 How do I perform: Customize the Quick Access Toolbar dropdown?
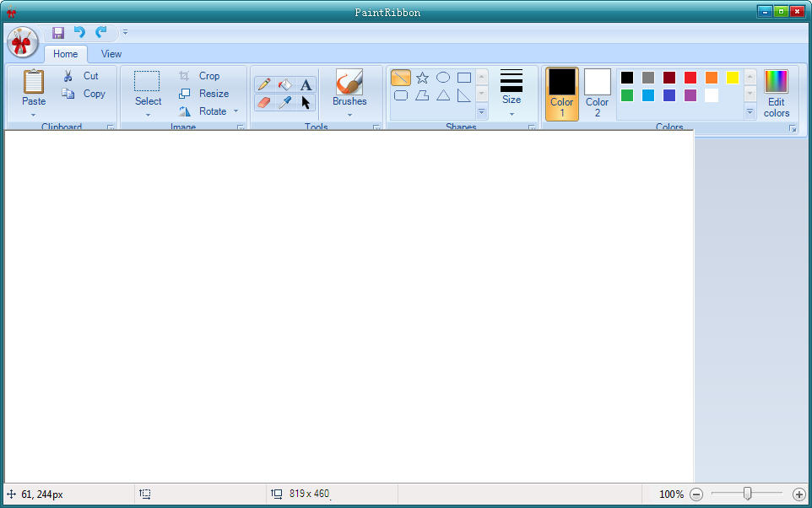pos(125,32)
